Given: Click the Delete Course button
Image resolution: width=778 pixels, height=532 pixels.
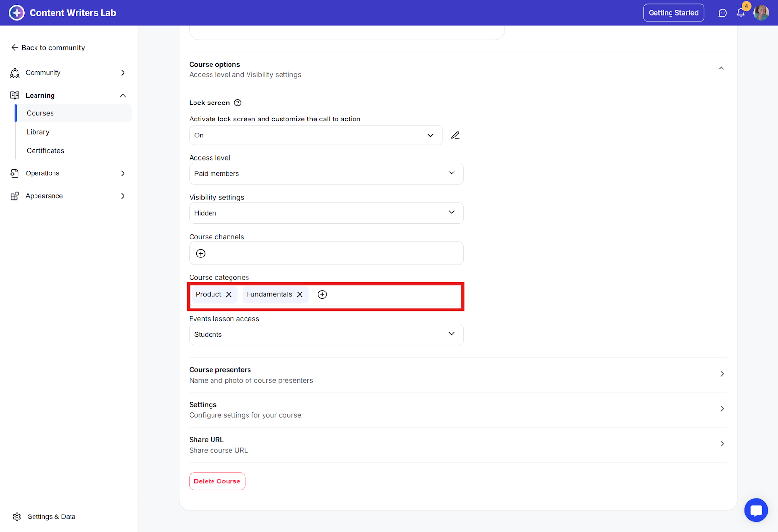Looking at the screenshot, I should pos(217,481).
